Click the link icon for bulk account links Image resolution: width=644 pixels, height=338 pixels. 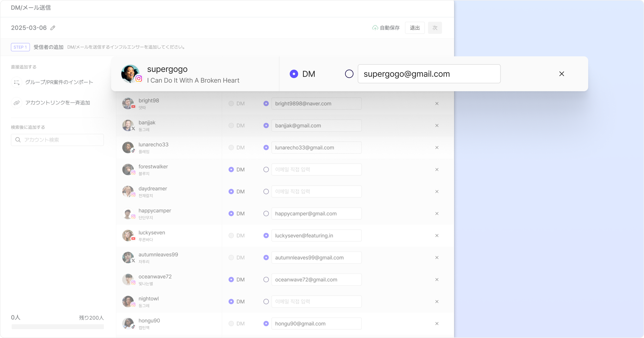click(x=17, y=103)
